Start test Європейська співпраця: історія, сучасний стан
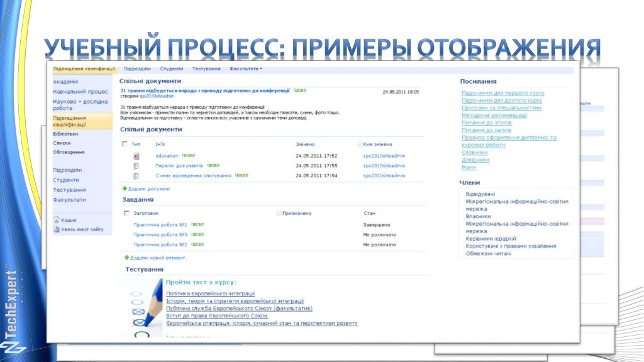Viewport: 644px width, 362px height. click(262, 324)
